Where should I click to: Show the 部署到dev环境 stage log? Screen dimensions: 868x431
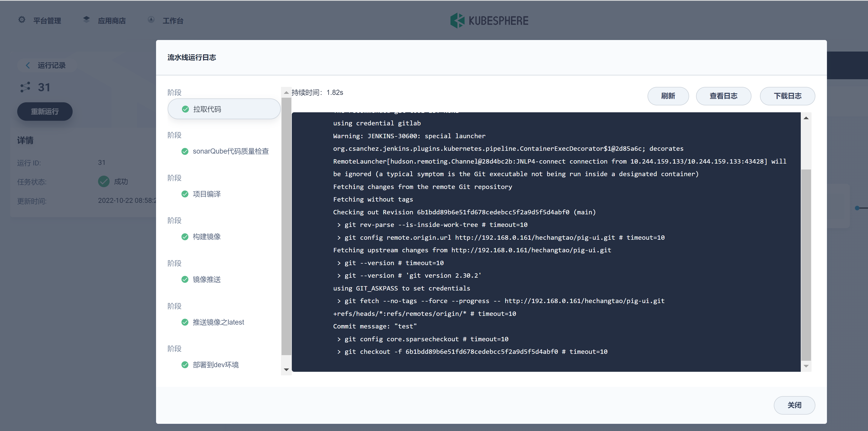[x=215, y=365]
